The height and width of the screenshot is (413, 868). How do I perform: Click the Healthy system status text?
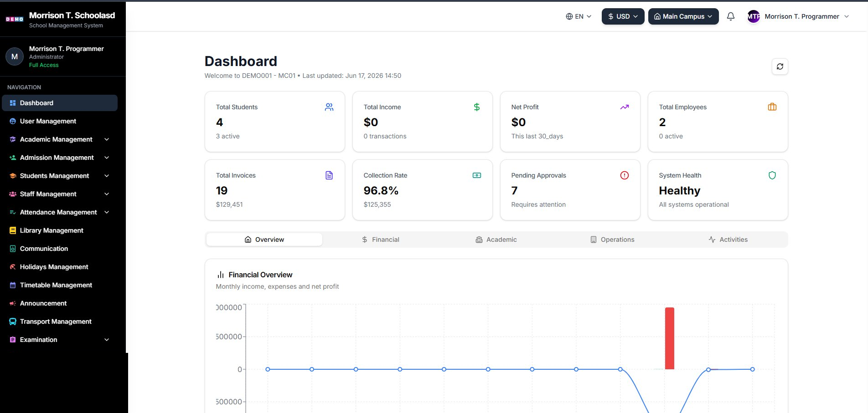coord(679,190)
